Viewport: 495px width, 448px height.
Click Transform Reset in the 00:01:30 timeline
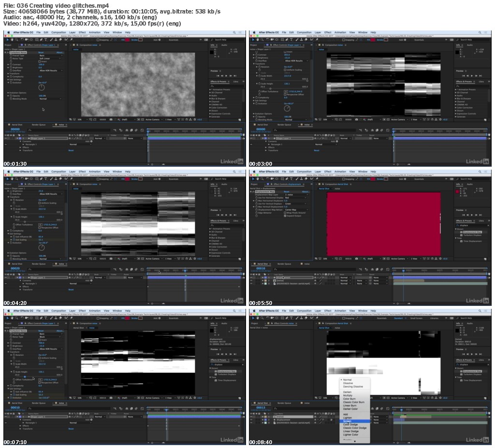click(71, 151)
